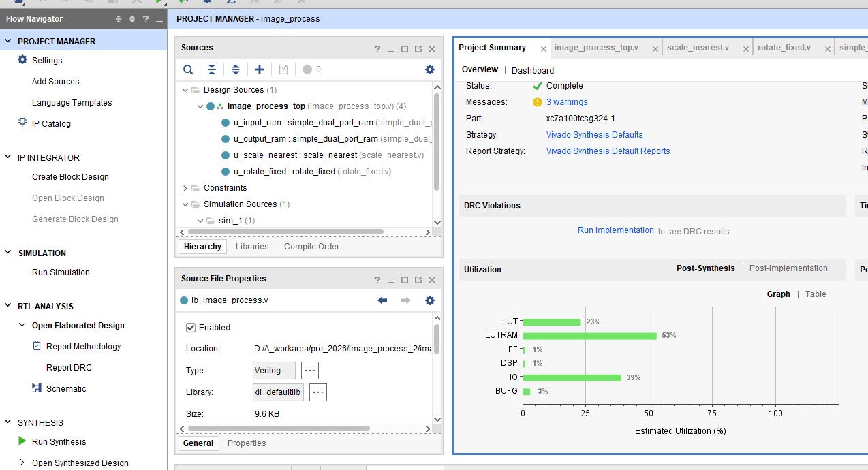
Task: Open the scale_nearest.v editor tab
Action: 698,48
